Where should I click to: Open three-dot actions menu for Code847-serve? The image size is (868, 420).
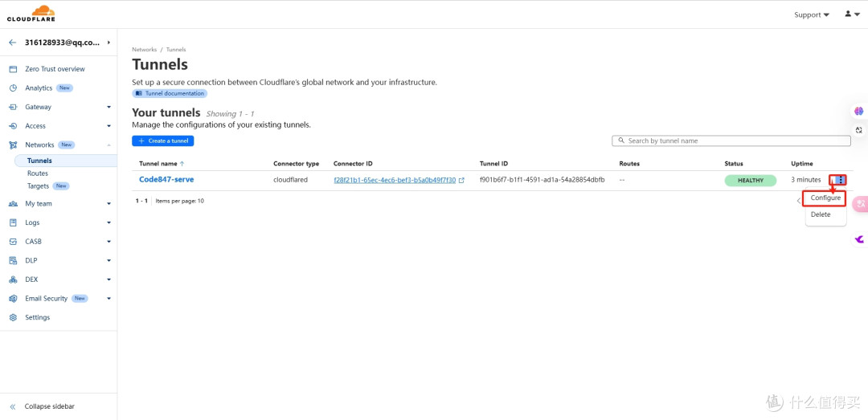coord(841,180)
